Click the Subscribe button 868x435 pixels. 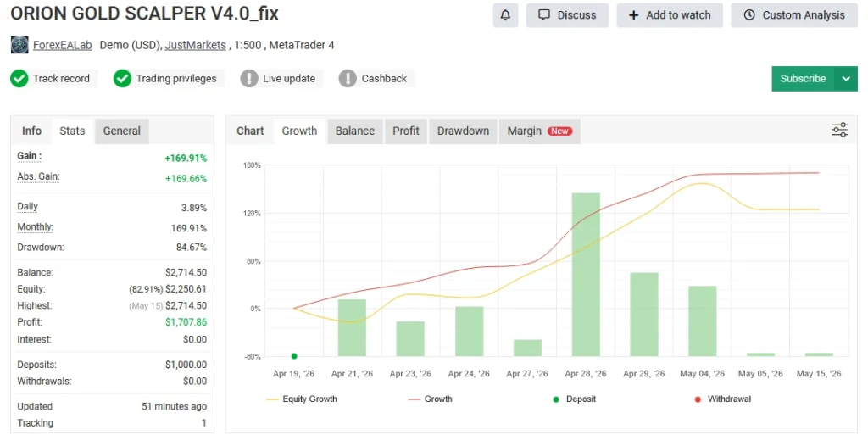point(804,79)
